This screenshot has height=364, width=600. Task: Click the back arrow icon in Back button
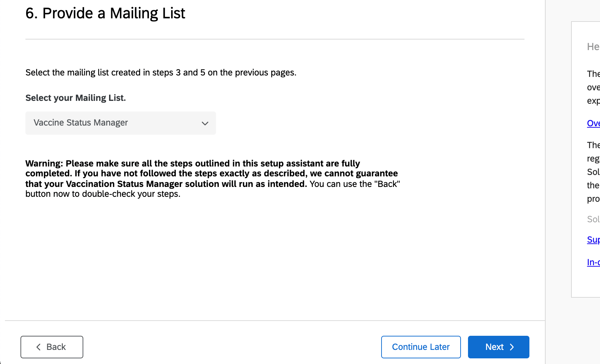coord(38,347)
